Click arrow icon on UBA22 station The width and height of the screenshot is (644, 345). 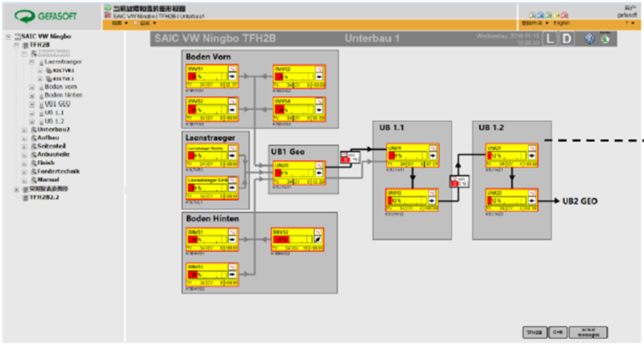(x=532, y=201)
